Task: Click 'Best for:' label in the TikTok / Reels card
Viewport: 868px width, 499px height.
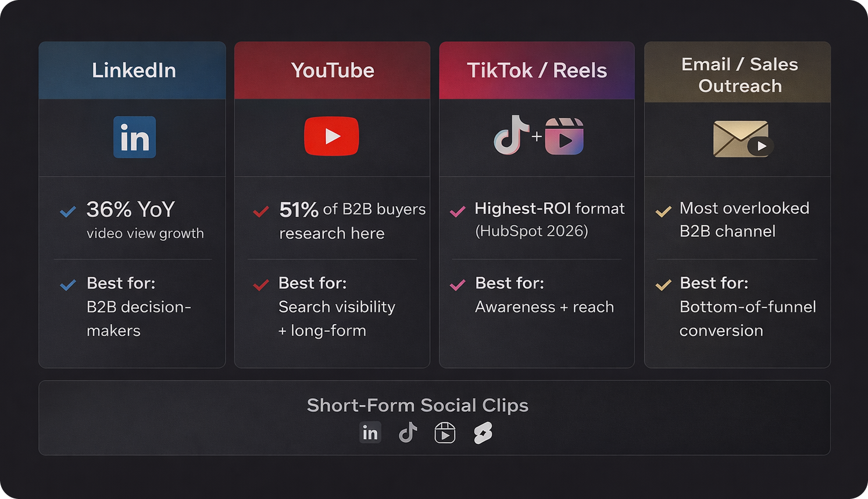Action: [510, 283]
